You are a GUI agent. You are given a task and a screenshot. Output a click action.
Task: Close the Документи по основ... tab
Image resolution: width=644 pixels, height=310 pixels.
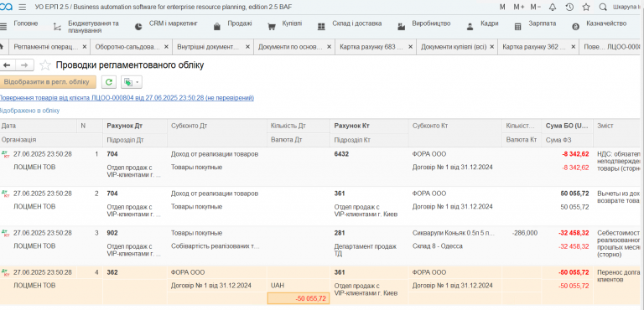(329, 47)
